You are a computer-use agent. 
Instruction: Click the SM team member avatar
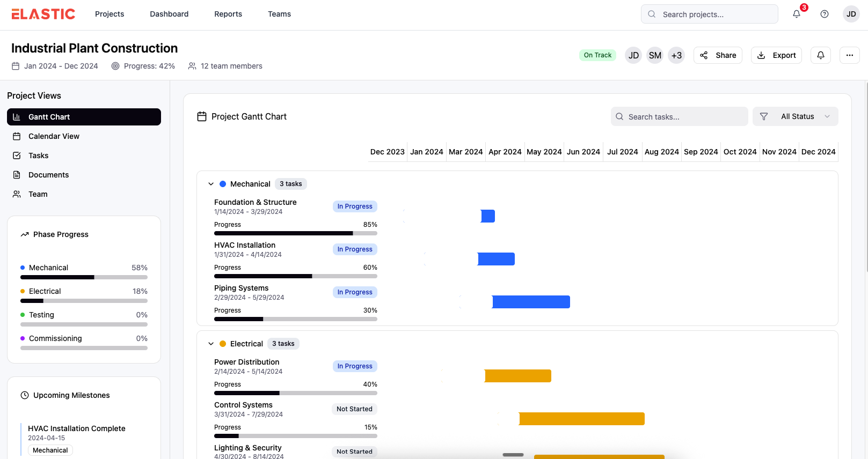tap(655, 55)
